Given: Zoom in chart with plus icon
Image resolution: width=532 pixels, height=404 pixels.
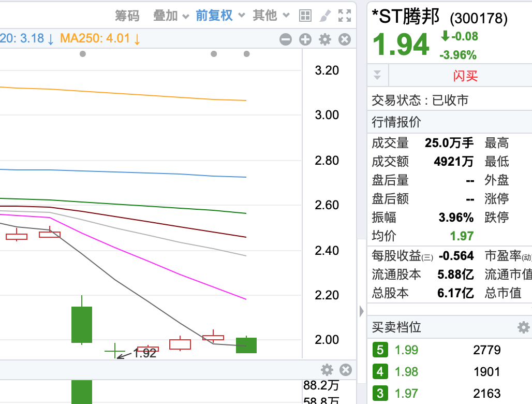Looking at the screenshot, I should [305, 39].
